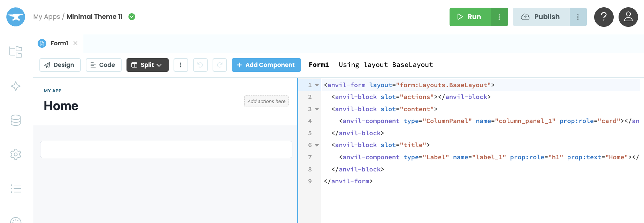Place cursor on line 4 ColumnPanel component
Screen dimensions: 644x223
(x=489, y=121)
